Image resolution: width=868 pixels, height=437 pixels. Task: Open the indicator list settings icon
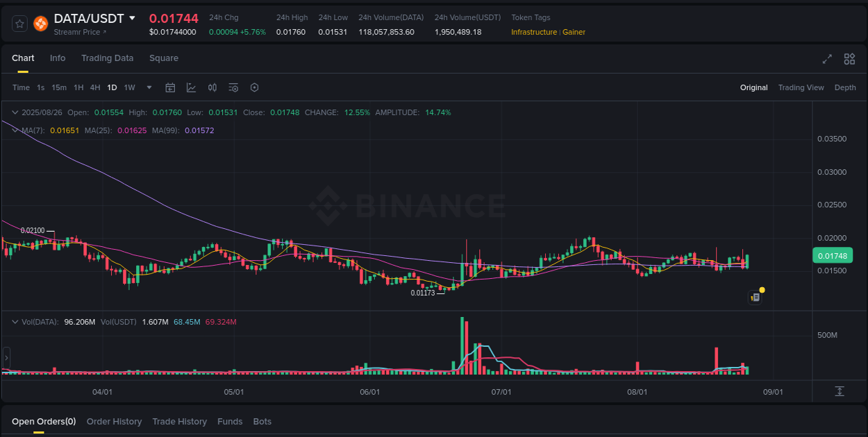(233, 87)
